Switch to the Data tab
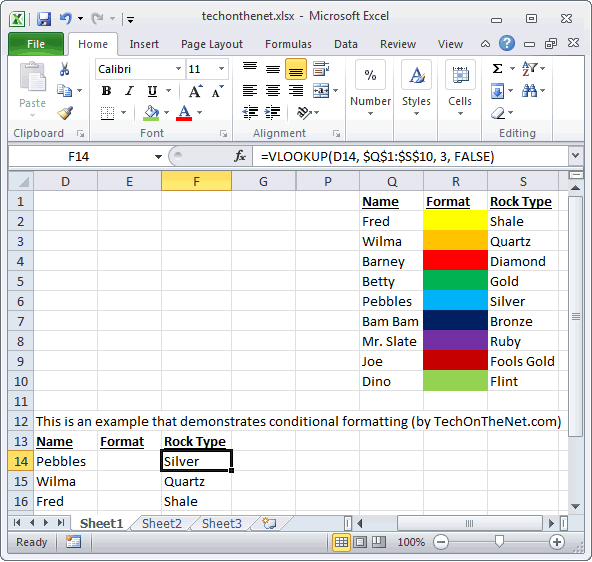This screenshot has height=562, width=592. point(345,44)
